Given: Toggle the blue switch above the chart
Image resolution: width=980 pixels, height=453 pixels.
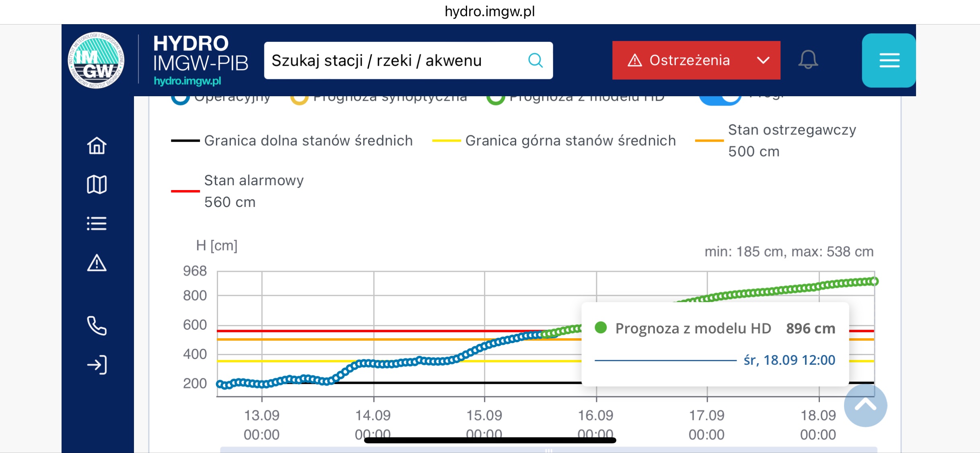Looking at the screenshot, I should 720,98.
